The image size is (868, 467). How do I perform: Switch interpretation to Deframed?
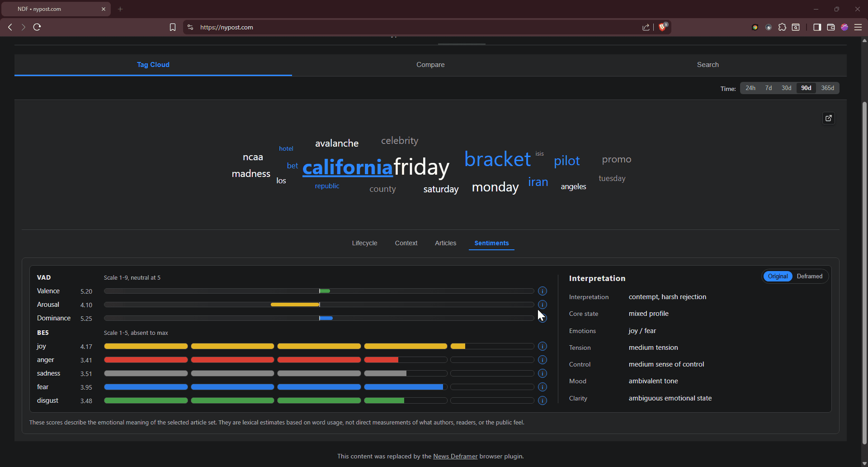pyautogui.click(x=809, y=276)
